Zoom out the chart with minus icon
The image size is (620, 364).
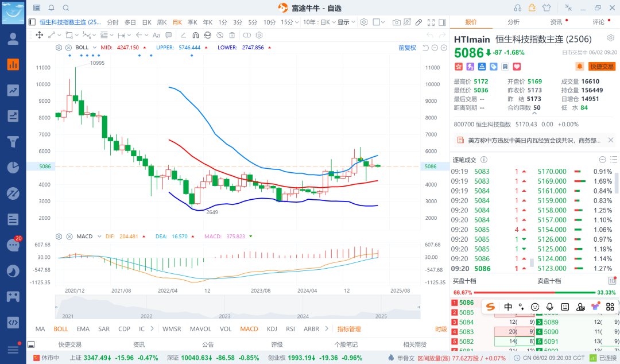click(435, 48)
